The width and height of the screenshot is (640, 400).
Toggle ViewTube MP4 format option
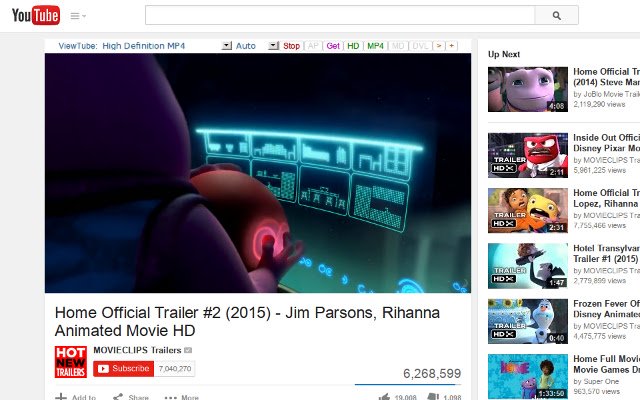coord(375,46)
